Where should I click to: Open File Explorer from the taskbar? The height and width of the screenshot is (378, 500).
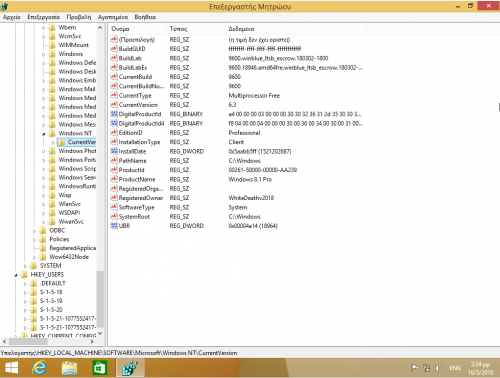[x=69, y=368]
